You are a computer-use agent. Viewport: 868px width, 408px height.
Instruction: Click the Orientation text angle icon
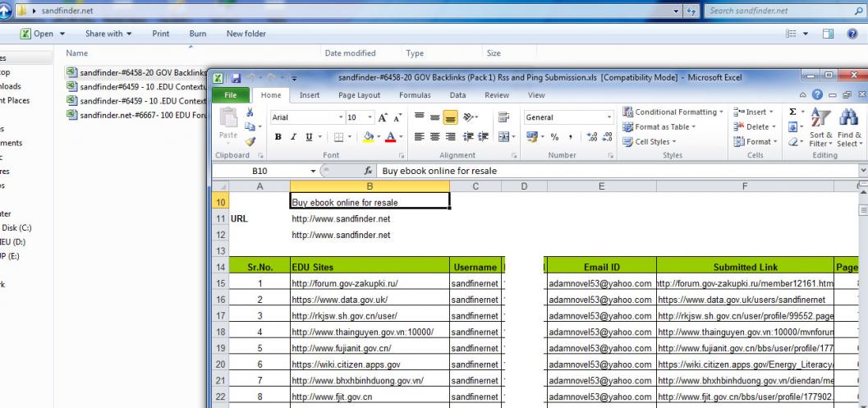click(468, 117)
